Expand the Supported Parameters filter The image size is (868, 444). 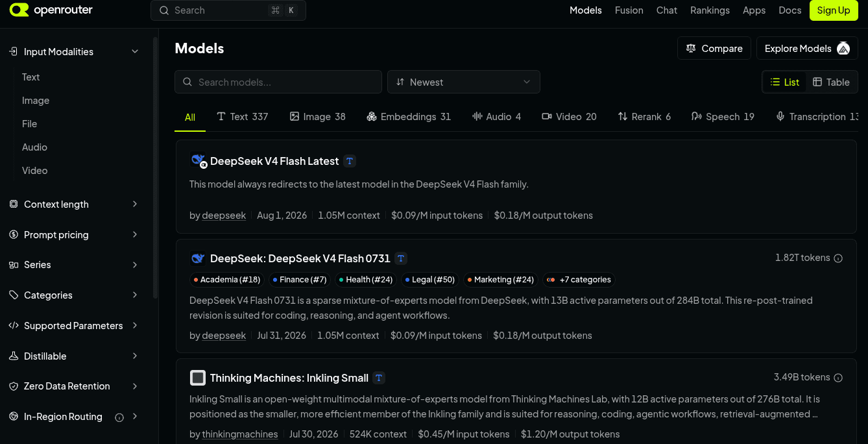click(135, 325)
